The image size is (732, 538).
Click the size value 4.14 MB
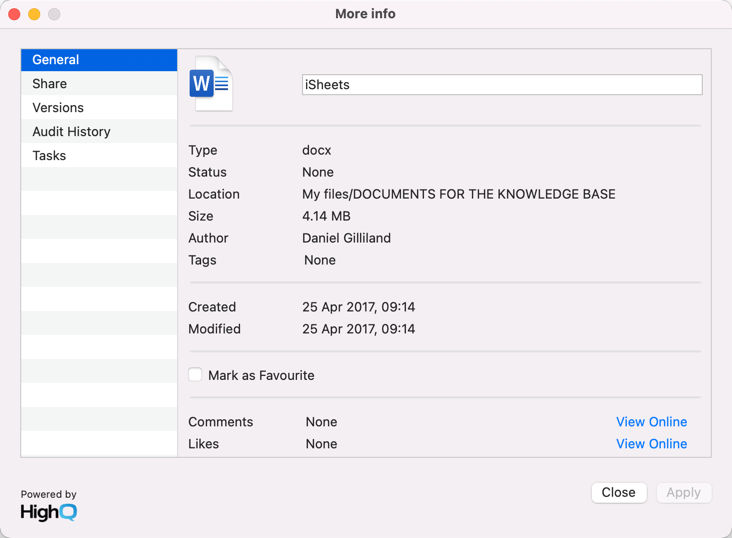326,216
